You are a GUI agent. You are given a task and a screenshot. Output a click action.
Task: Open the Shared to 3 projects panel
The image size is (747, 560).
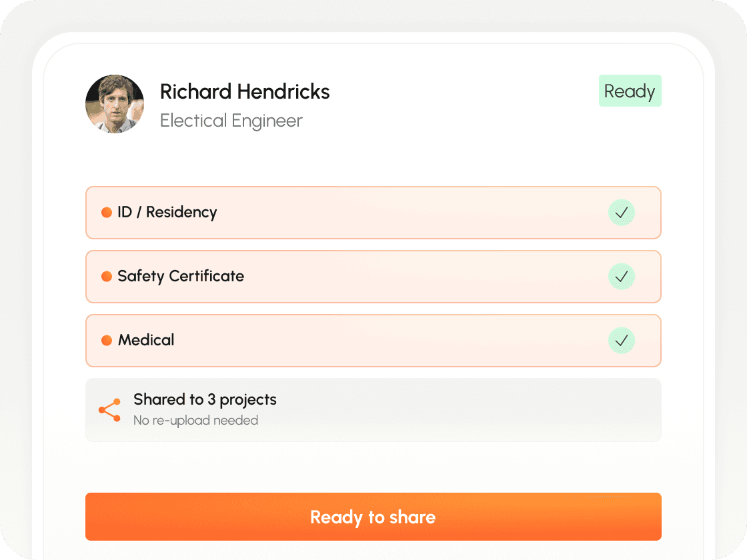pyautogui.click(x=373, y=410)
